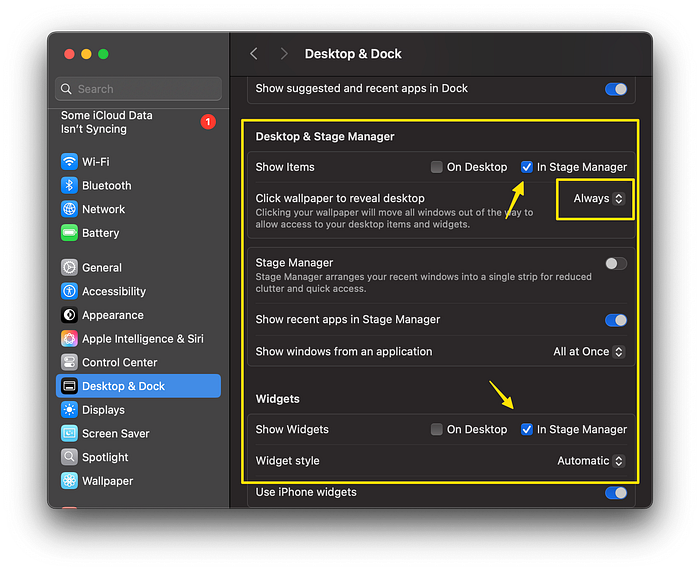The width and height of the screenshot is (700, 571).
Task: Select Control Center label in sidebar
Action: coord(120,362)
